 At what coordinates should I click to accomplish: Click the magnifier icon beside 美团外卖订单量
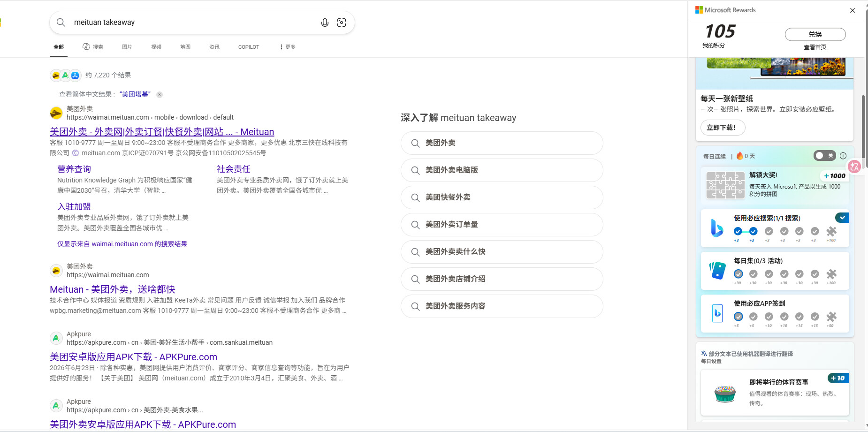[x=415, y=225]
